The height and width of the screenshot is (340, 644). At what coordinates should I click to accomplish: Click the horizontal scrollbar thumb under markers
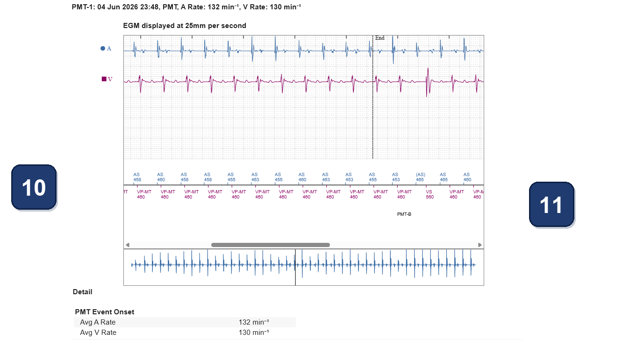271,245
